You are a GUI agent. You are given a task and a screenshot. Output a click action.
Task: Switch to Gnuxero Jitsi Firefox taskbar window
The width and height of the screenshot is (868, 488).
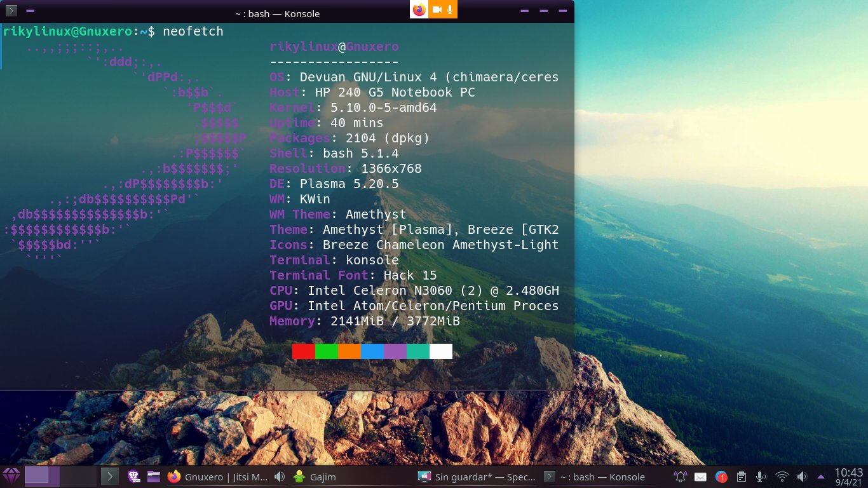click(x=219, y=477)
